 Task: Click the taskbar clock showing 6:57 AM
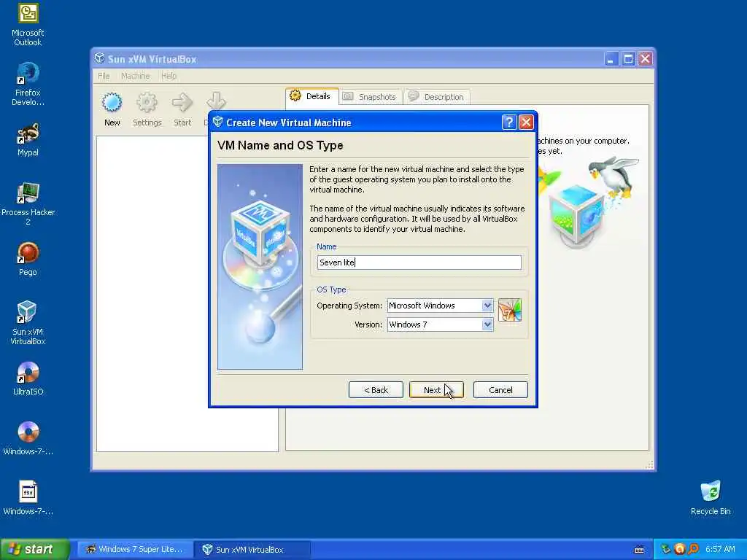pyautogui.click(x=720, y=549)
